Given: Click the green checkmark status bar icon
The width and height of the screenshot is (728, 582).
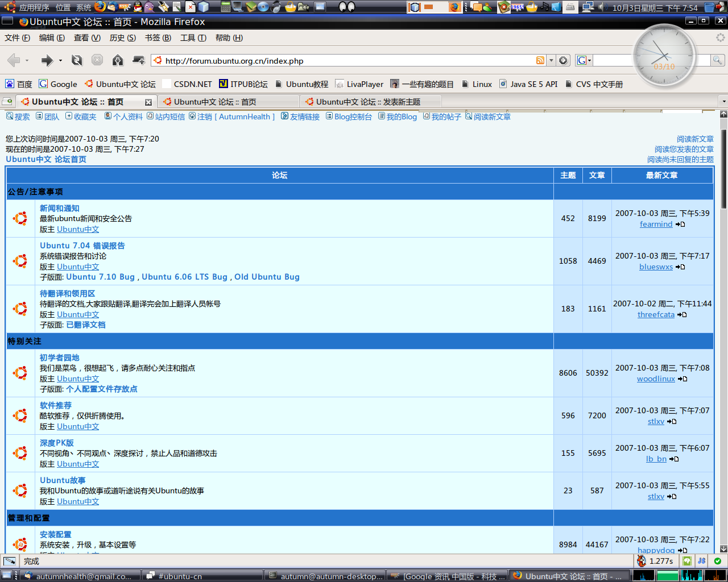Looking at the screenshot, I should [x=718, y=561].
